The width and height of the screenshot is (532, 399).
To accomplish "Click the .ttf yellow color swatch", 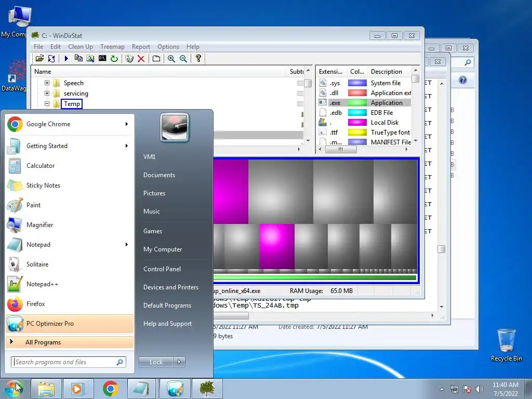I will (x=357, y=132).
